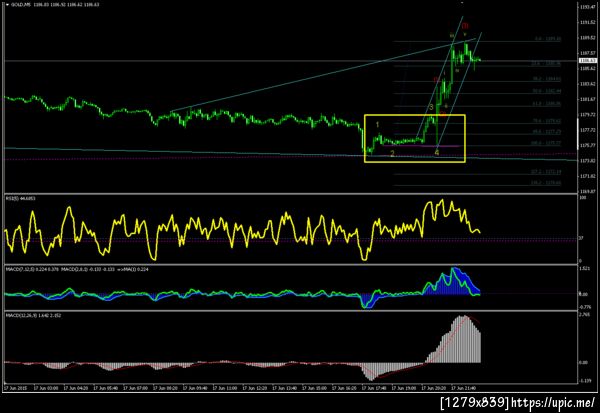Click the 17 Jun 07:00 time axis label

135,388
